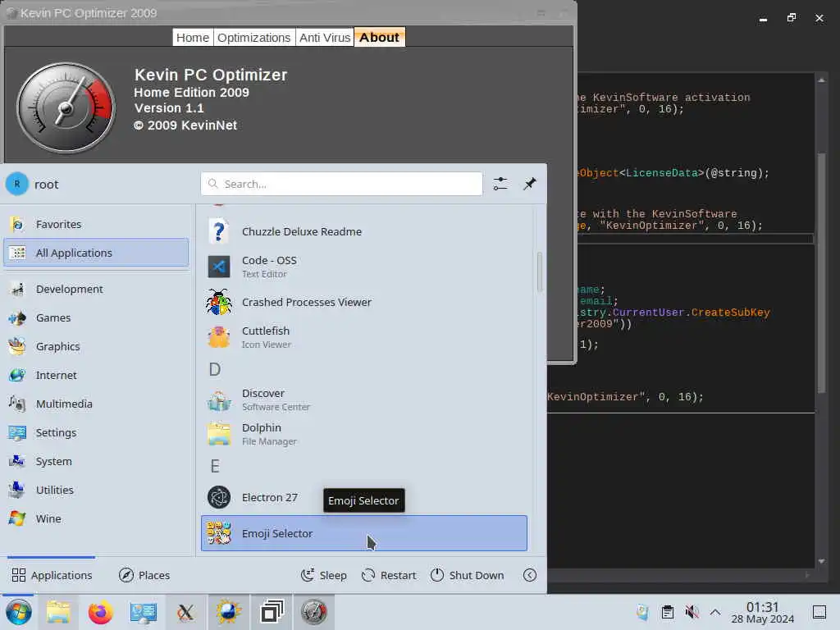Open Chuzzle Deluxe Readme entry
Image resolution: width=840 pixels, height=630 pixels.
click(x=363, y=231)
